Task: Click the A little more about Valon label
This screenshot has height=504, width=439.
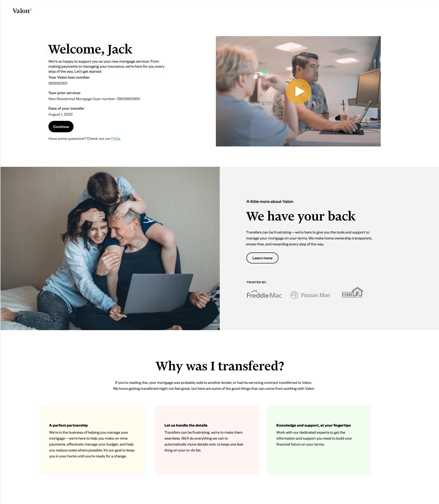Action: click(269, 202)
